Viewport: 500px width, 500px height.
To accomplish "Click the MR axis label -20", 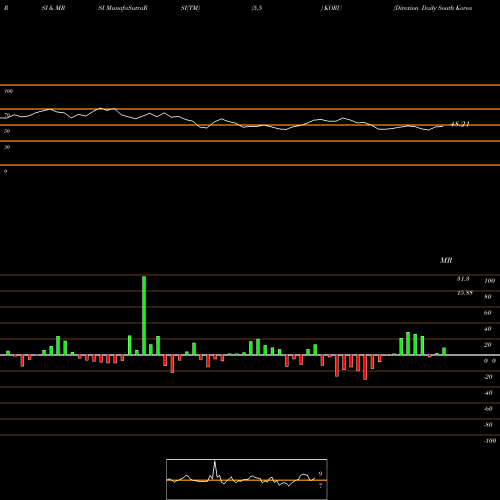I will [488, 377].
